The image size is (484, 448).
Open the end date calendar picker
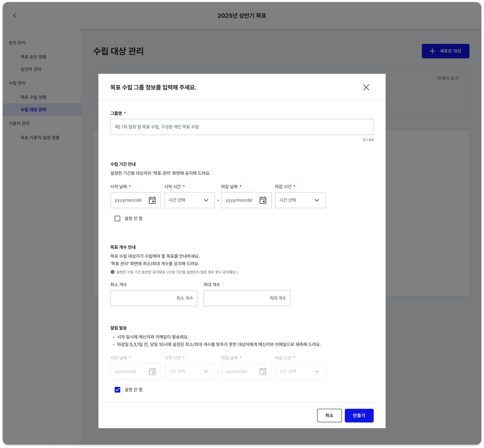pos(263,200)
